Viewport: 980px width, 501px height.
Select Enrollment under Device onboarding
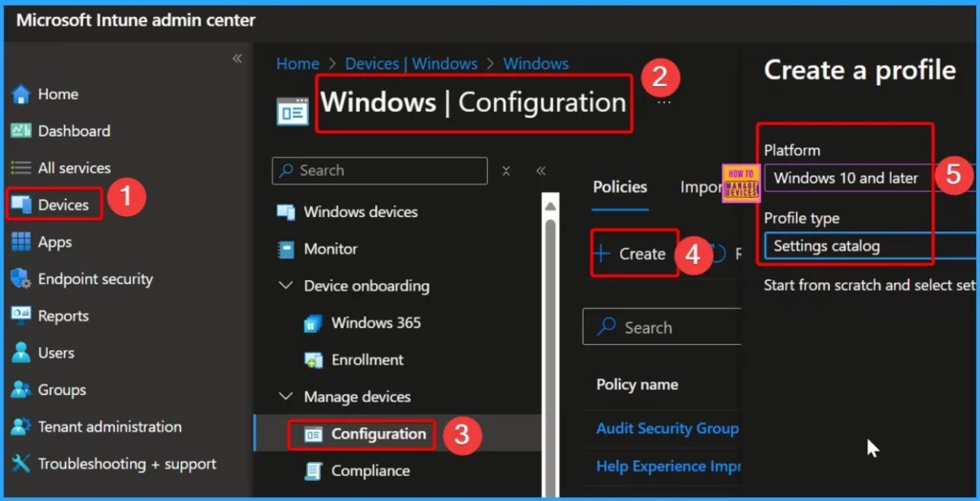(x=367, y=359)
